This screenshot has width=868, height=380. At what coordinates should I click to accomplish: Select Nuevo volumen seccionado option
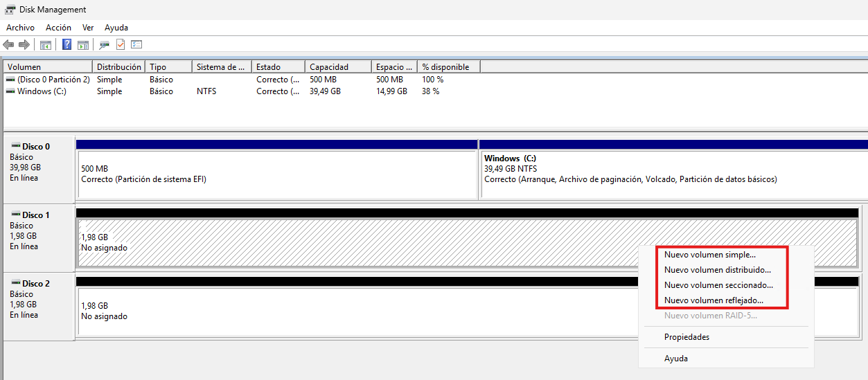[718, 285]
